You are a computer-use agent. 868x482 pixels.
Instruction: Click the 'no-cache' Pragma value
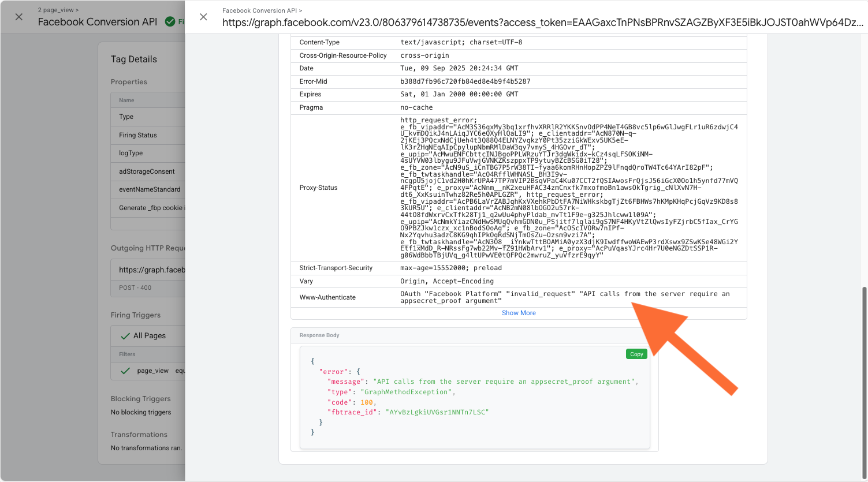click(x=416, y=107)
